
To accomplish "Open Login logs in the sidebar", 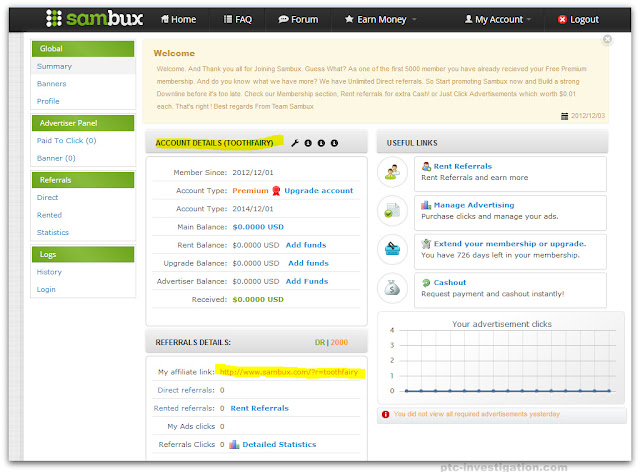I will tap(46, 289).
